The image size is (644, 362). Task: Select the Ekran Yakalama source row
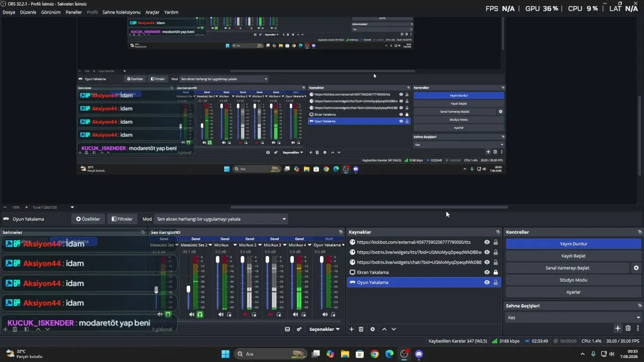pyautogui.click(x=424, y=273)
